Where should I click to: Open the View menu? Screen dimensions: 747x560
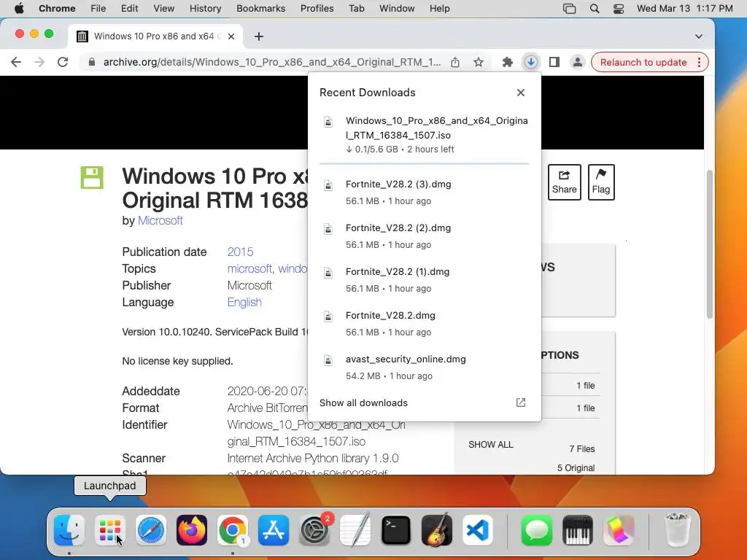click(164, 9)
